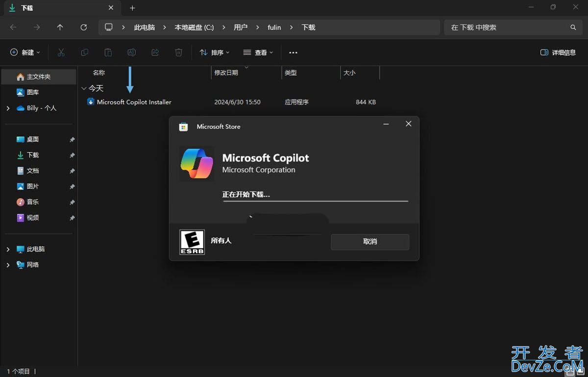Click the Microsoft Copilot Installer file icon
The width and height of the screenshot is (588, 377).
91,102
